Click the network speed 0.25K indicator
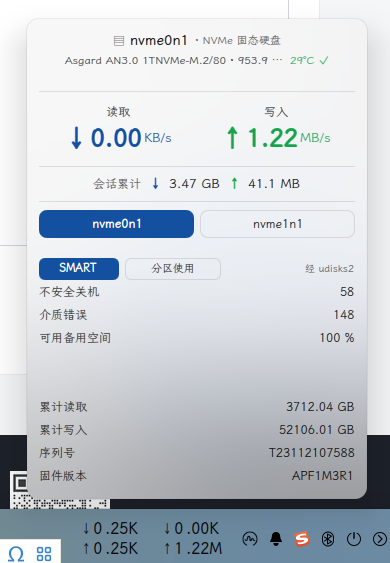The image size is (390, 563). point(110,538)
